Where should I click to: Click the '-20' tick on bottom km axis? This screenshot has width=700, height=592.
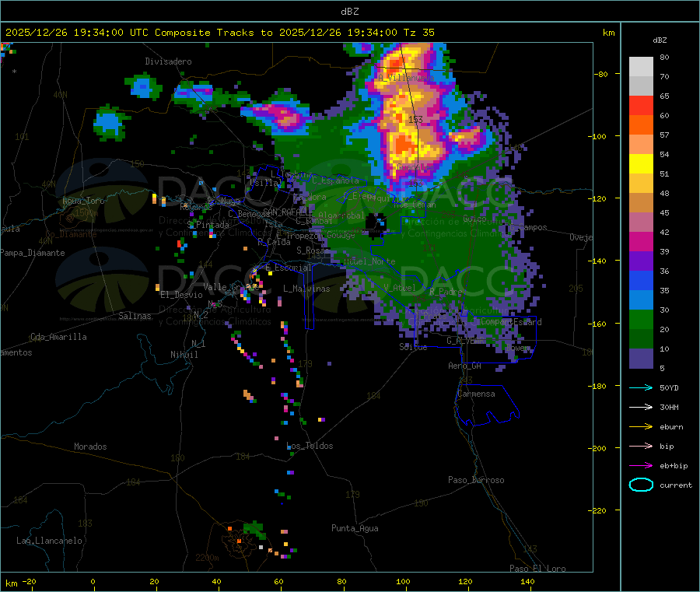tap(29, 581)
